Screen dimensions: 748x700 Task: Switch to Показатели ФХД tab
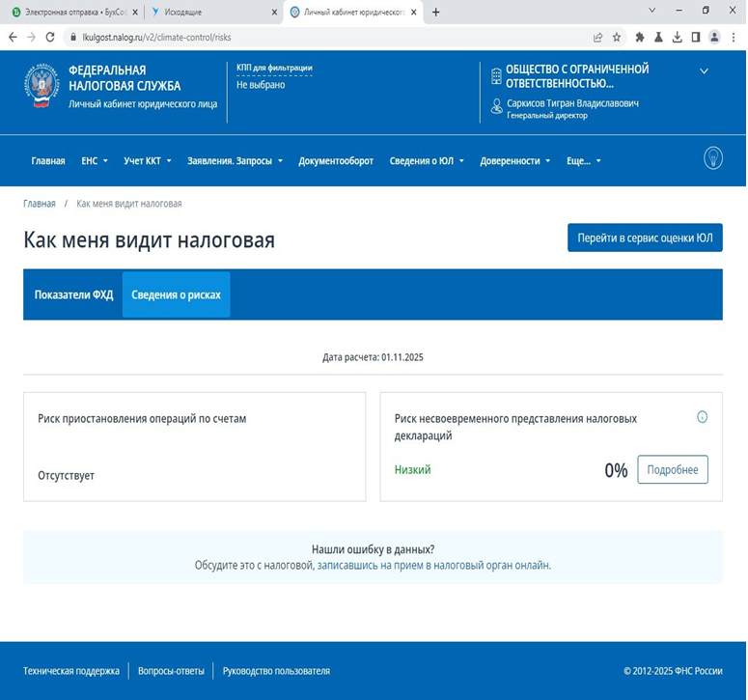73,294
